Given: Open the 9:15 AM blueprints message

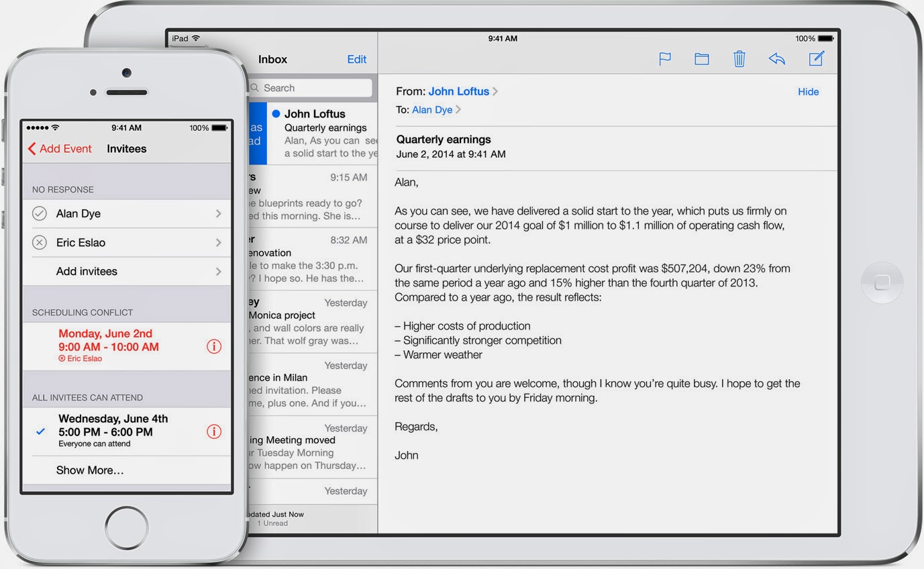Looking at the screenshot, I should (x=312, y=197).
